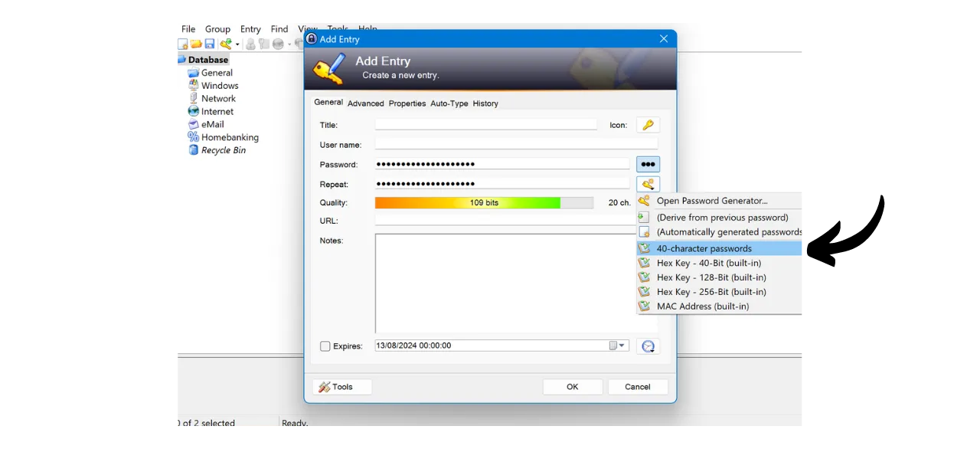980x449 pixels.
Task: Enable the Expires checkbox
Action: pos(325,346)
